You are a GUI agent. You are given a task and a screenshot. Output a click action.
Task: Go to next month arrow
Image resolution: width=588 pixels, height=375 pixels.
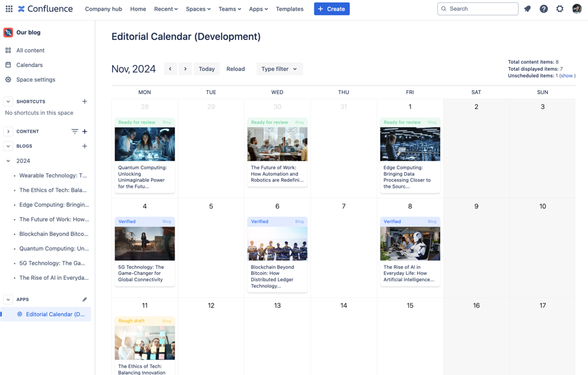[x=185, y=69]
